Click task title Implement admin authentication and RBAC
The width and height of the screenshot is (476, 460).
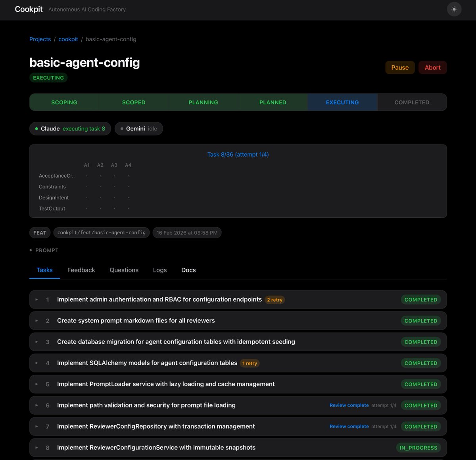[159, 299]
